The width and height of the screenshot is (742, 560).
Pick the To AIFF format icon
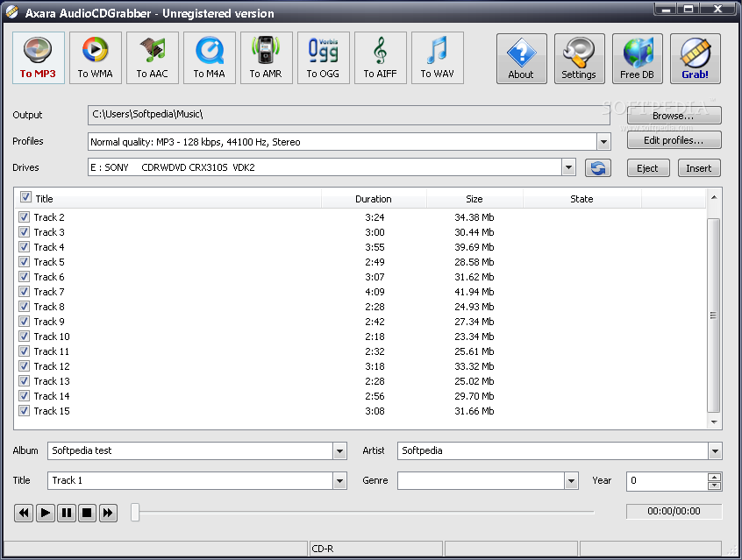click(x=381, y=58)
